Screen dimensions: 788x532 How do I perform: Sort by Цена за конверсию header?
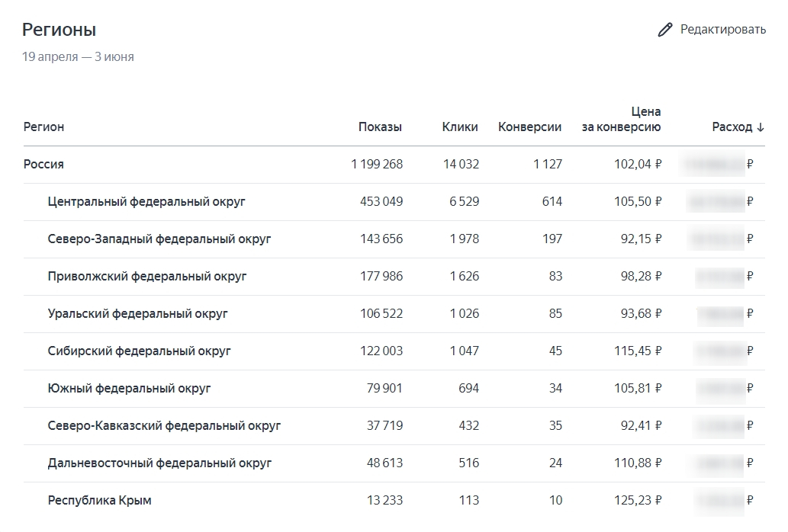[621, 120]
